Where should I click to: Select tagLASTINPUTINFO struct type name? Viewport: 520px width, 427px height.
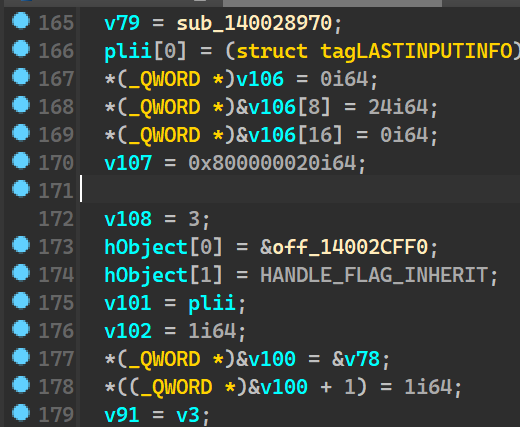[417, 51]
